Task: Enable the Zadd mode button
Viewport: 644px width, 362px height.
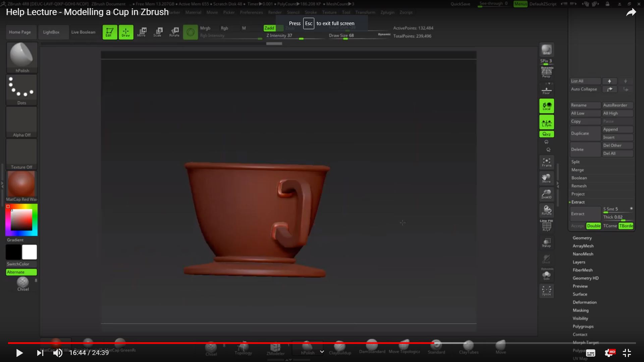Action: (x=269, y=28)
